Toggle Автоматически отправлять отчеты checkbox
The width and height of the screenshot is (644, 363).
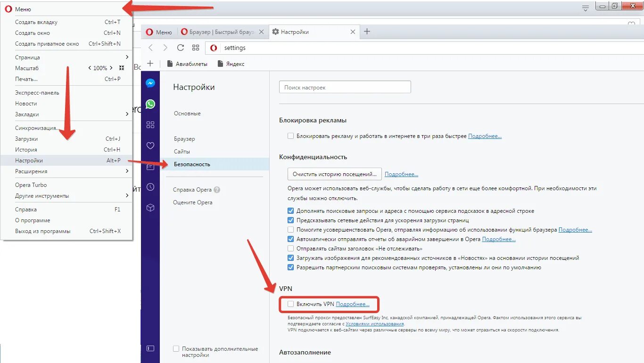coord(290,239)
